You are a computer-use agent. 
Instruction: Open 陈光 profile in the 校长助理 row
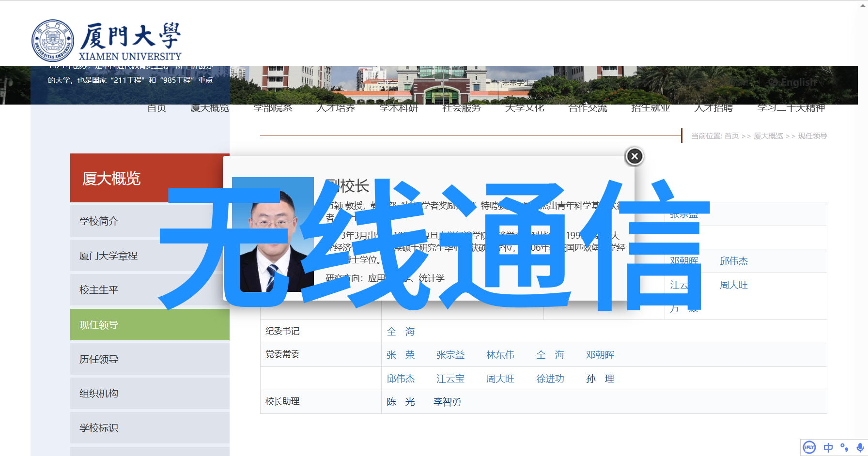click(x=401, y=402)
